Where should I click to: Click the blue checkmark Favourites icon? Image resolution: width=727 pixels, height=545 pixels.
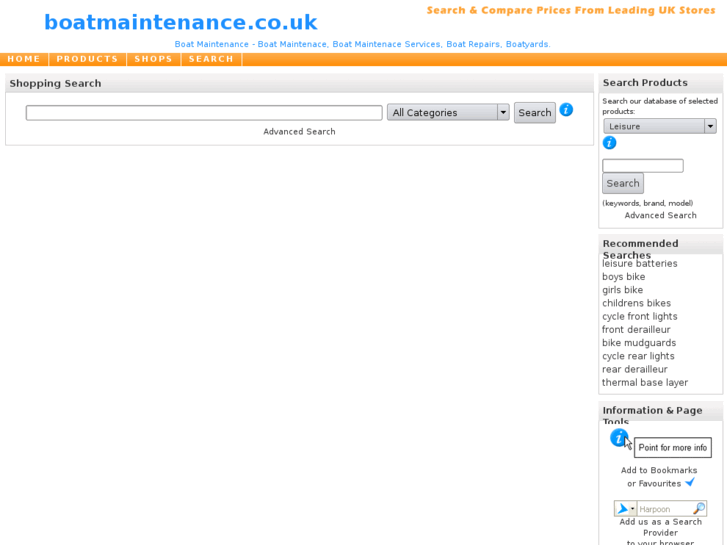(690, 482)
